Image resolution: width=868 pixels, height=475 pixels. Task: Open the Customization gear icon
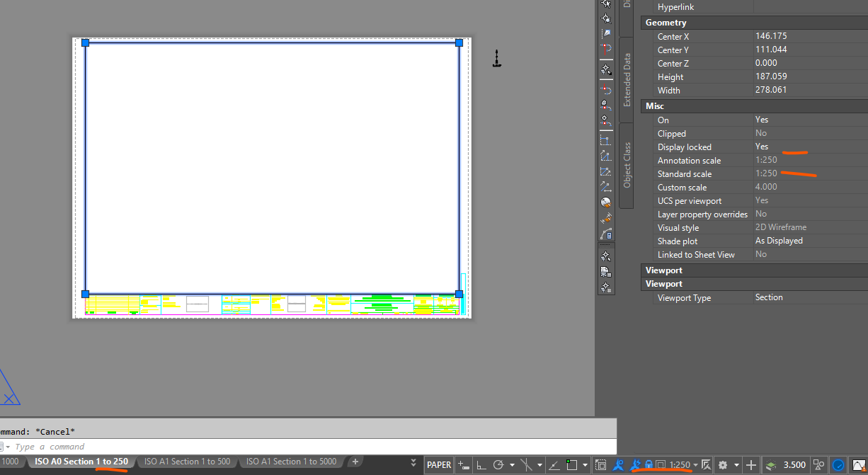click(722, 465)
